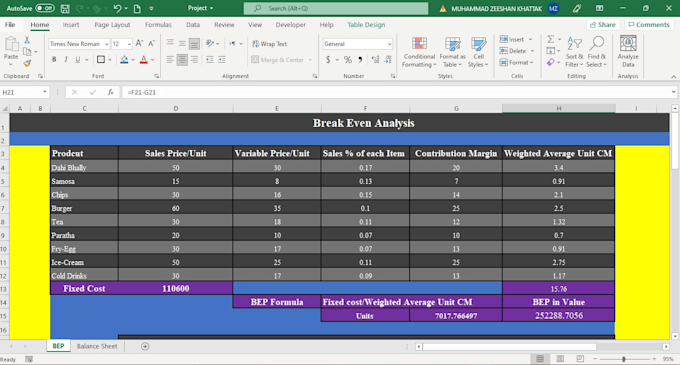
Task: Open the Find & Select magnifier
Action: pyautogui.click(x=597, y=43)
